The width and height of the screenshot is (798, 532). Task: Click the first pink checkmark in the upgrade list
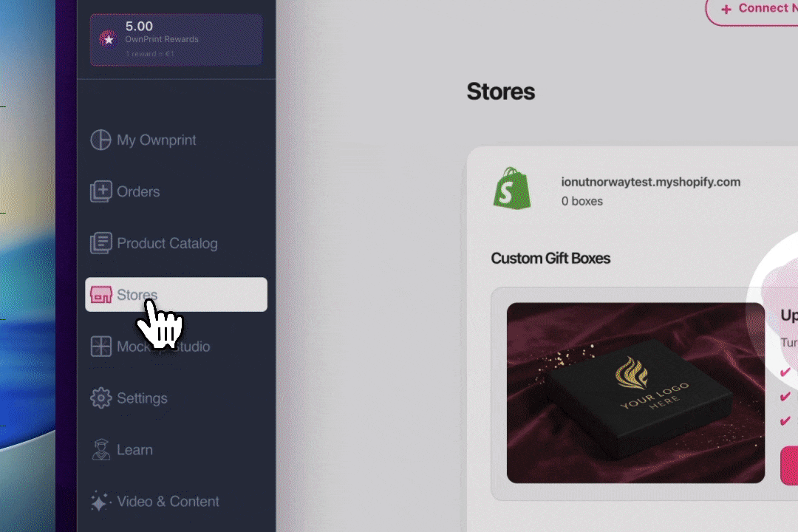(785, 372)
